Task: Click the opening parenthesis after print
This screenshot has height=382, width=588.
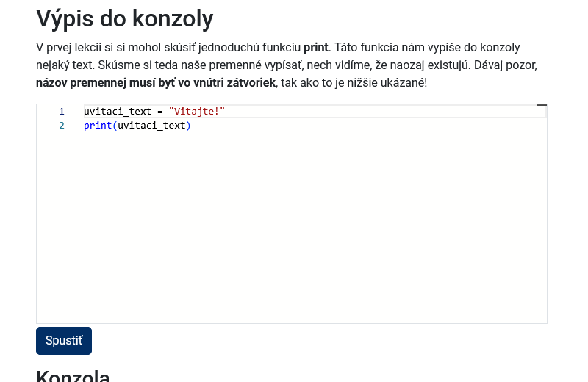Action: coord(115,126)
